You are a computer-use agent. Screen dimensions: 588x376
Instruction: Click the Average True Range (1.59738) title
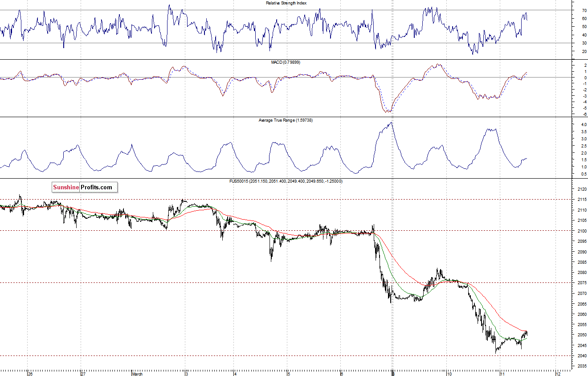286,120
